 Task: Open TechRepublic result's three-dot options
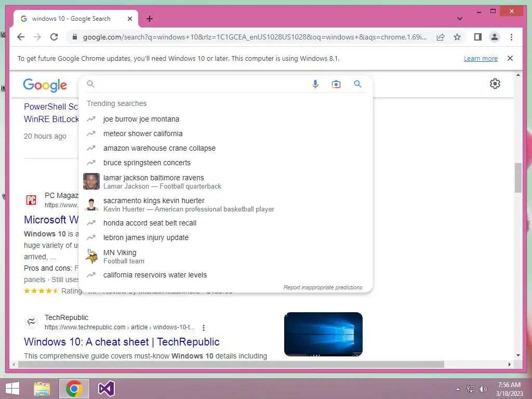[x=204, y=328]
